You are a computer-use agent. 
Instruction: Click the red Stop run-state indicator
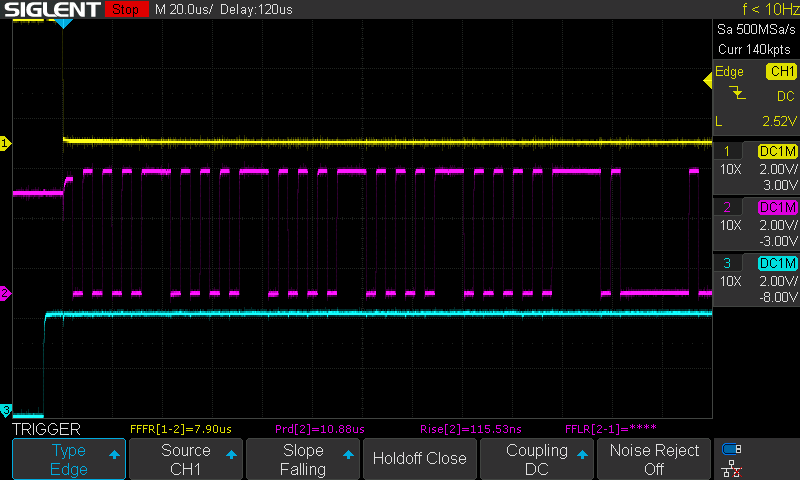[x=126, y=9]
